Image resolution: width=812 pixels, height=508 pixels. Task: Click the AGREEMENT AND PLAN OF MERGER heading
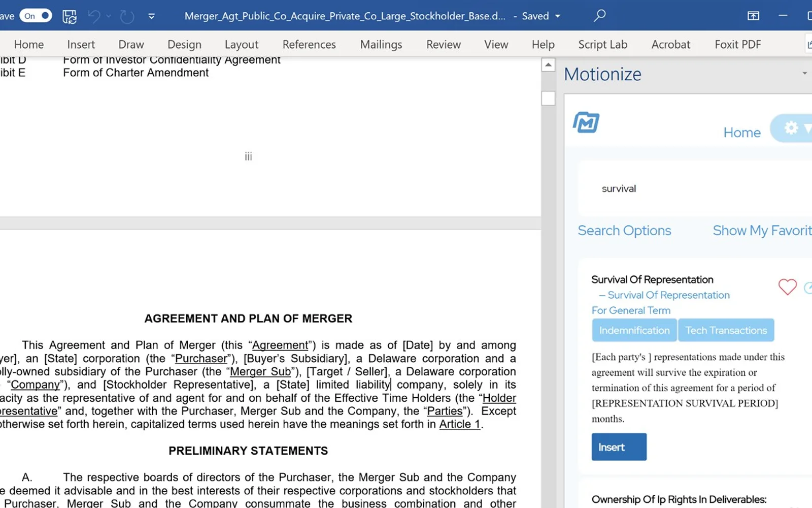248,319
